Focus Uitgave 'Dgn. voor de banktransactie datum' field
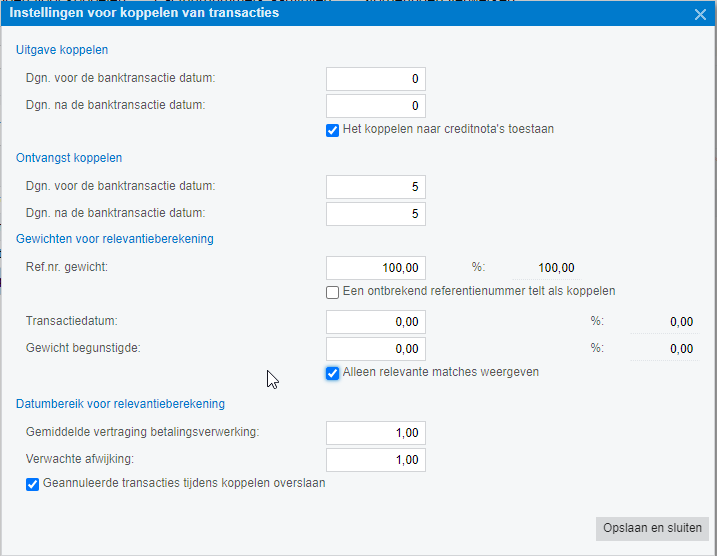 click(x=376, y=79)
